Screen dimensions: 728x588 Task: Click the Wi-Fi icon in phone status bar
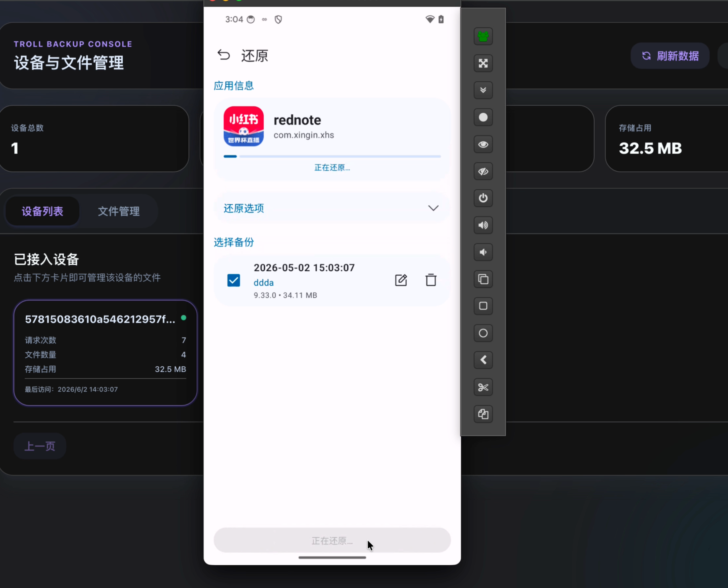[430, 19]
